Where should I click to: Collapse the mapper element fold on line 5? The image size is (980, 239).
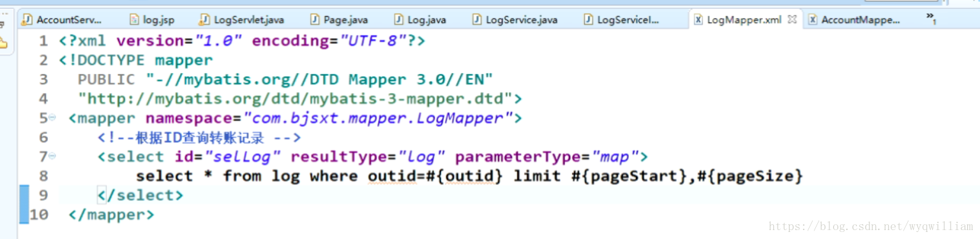52,118
